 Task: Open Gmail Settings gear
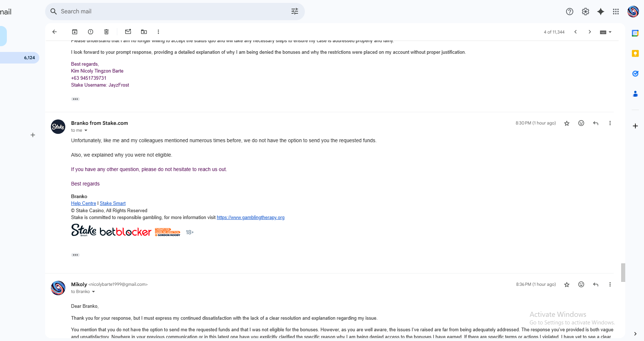[x=586, y=12]
